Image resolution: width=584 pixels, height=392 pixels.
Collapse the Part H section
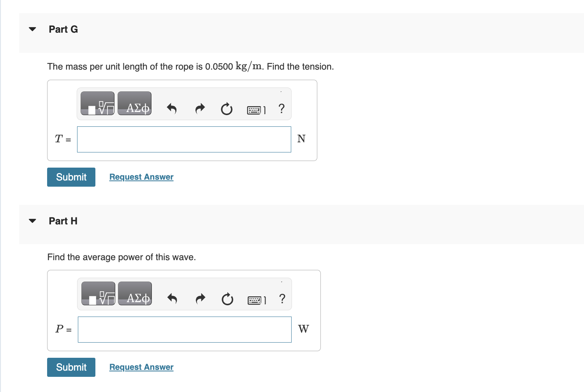point(32,220)
